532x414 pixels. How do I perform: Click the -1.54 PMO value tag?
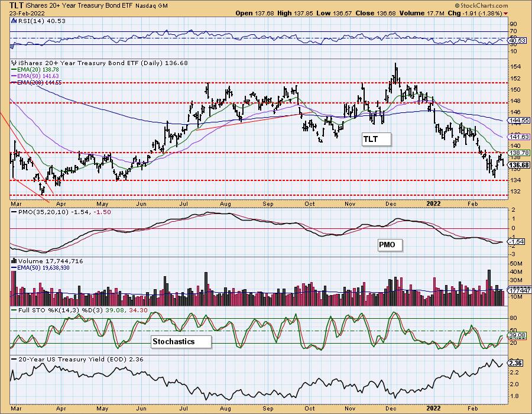point(517,242)
